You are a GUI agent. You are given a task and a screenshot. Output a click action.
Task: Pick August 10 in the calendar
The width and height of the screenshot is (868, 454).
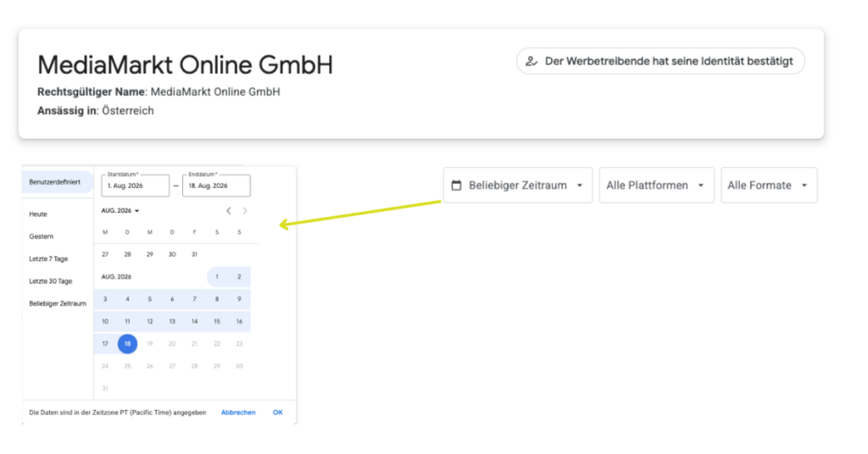point(105,321)
